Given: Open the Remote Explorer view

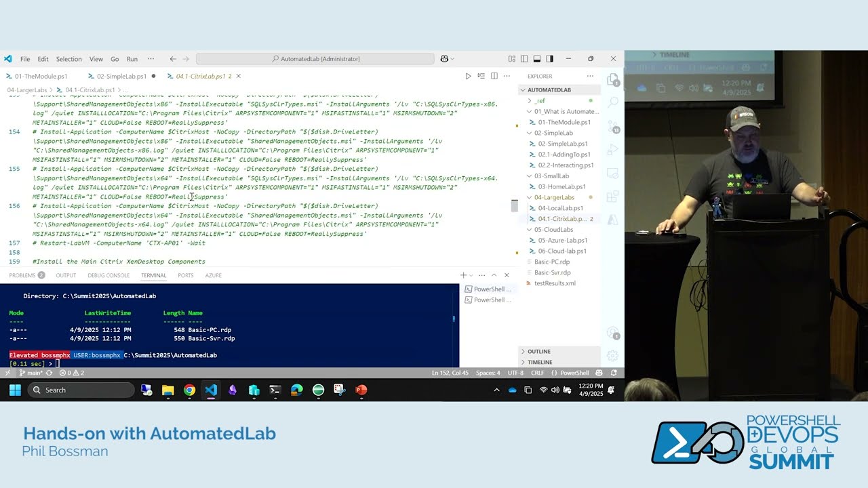Looking at the screenshot, I should click(x=613, y=174).
